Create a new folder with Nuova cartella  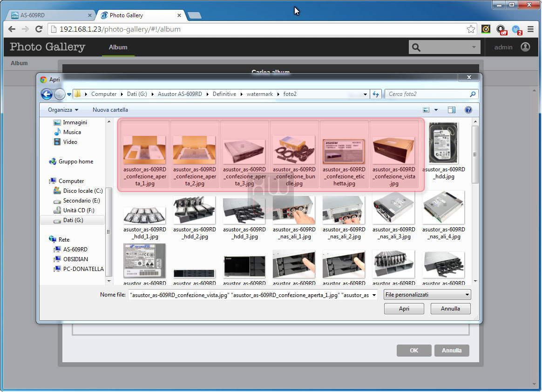click(x=110, y=110)
